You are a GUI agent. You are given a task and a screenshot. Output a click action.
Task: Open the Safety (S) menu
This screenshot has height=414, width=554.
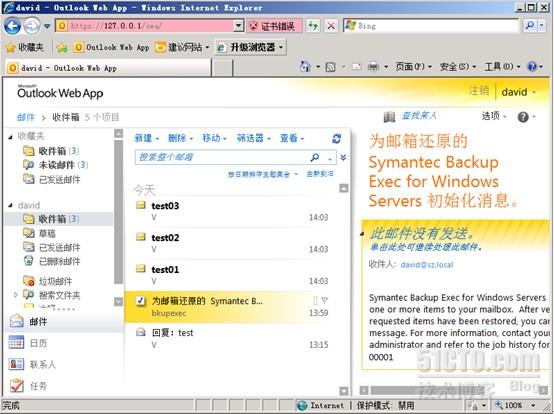tap(458, 66)
